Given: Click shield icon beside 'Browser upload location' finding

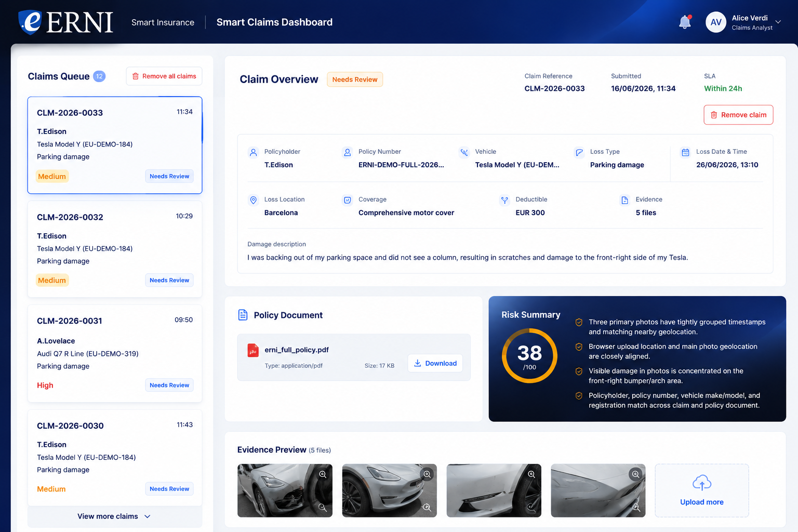Looking at the screenshot, I should pos(579,347).
